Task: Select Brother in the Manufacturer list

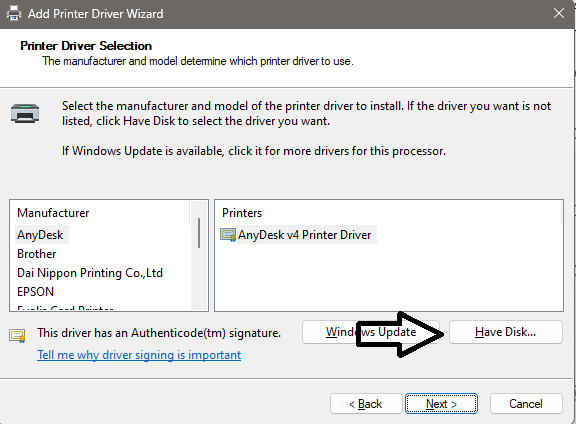Action: tap(37, 254)
